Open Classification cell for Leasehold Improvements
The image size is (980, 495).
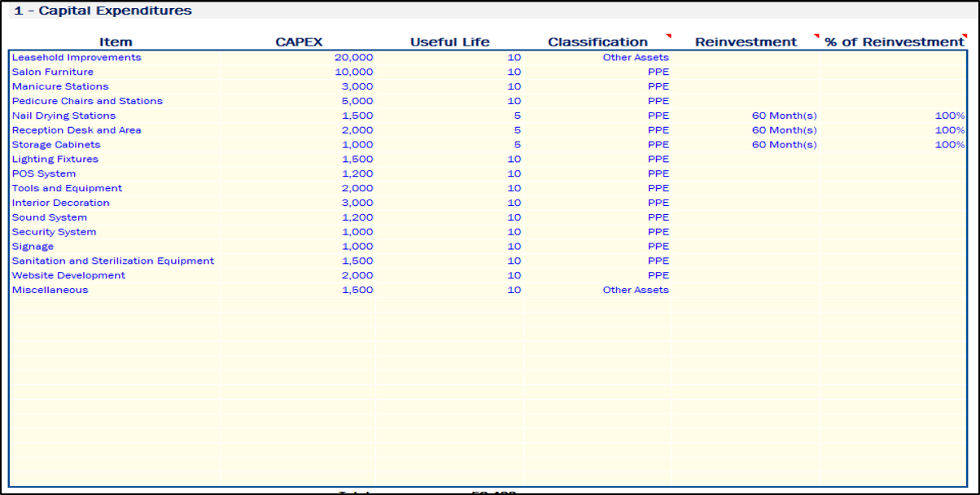click(635, 58)
